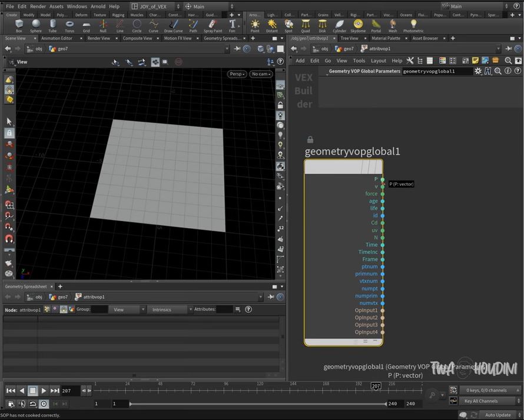Open the File menu

[10, 6]
